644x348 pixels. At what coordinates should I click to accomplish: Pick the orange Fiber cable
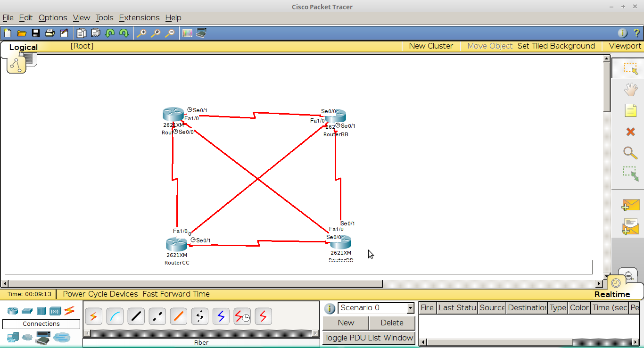pyautogui.click(x=178, y=316)
